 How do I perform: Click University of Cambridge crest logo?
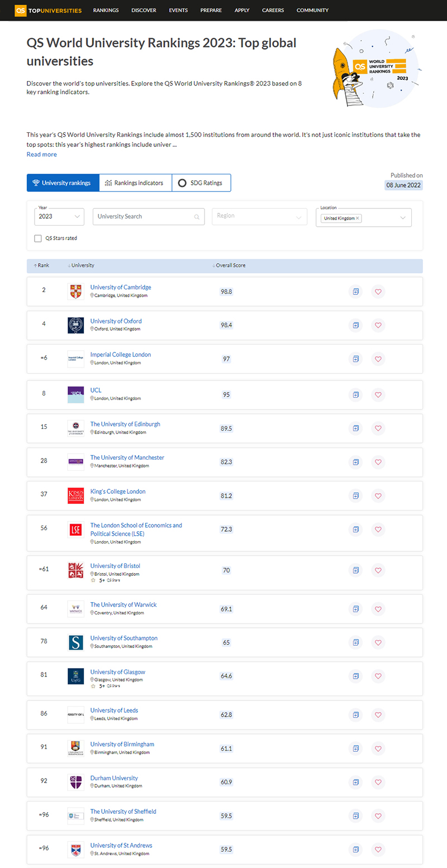(x=76, y=292)
